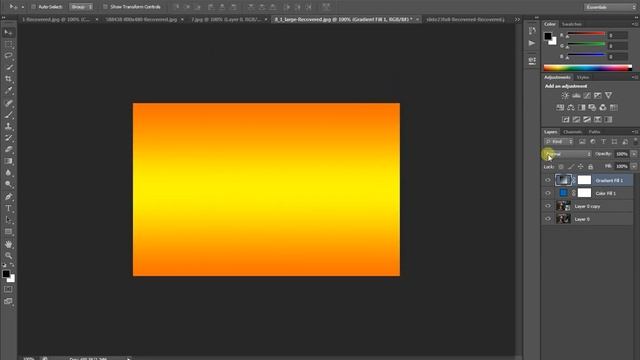
Task: Select the Healing Brush tool
Action: 9,102
